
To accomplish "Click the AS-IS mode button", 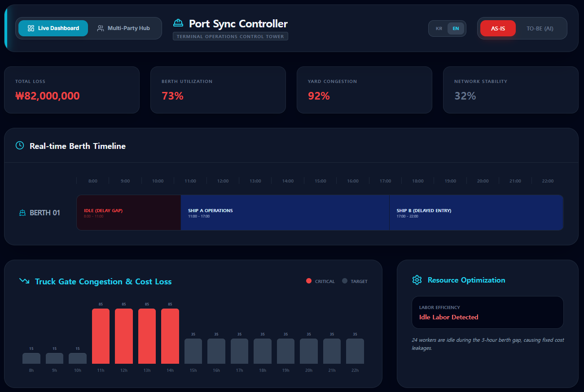I will 498,28.
